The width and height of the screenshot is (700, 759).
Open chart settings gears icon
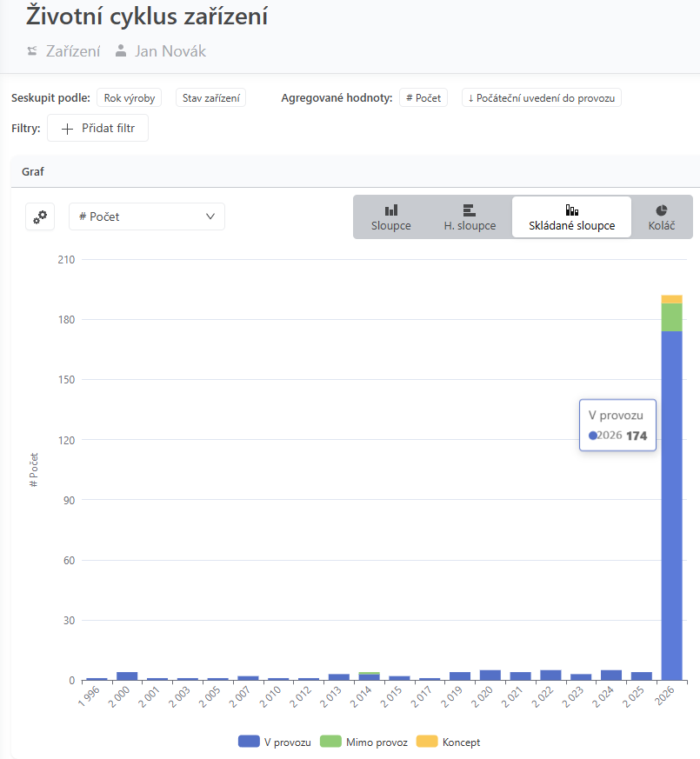40,216
